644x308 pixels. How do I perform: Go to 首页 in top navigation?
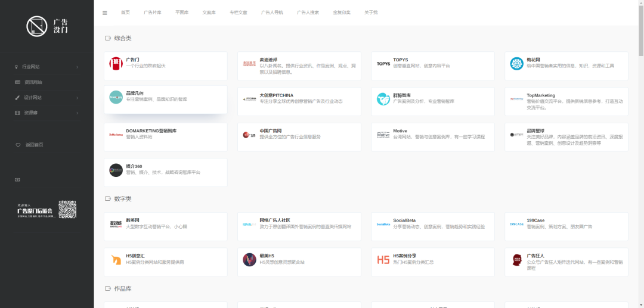pos(125,13)
